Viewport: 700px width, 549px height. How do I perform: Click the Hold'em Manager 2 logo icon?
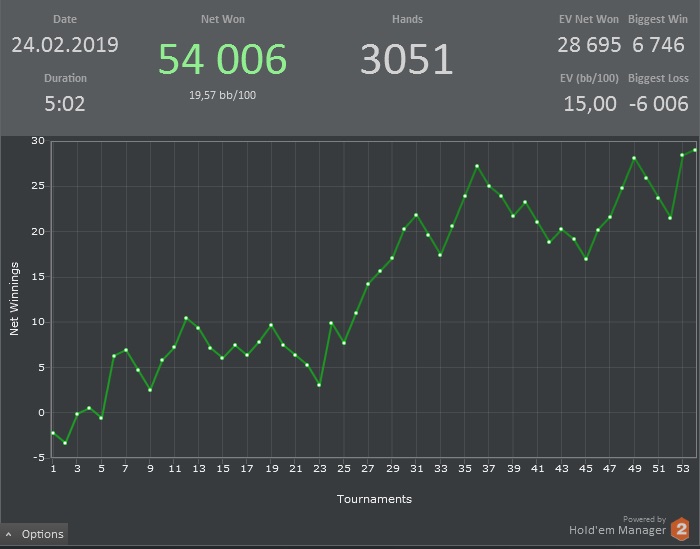680,529
